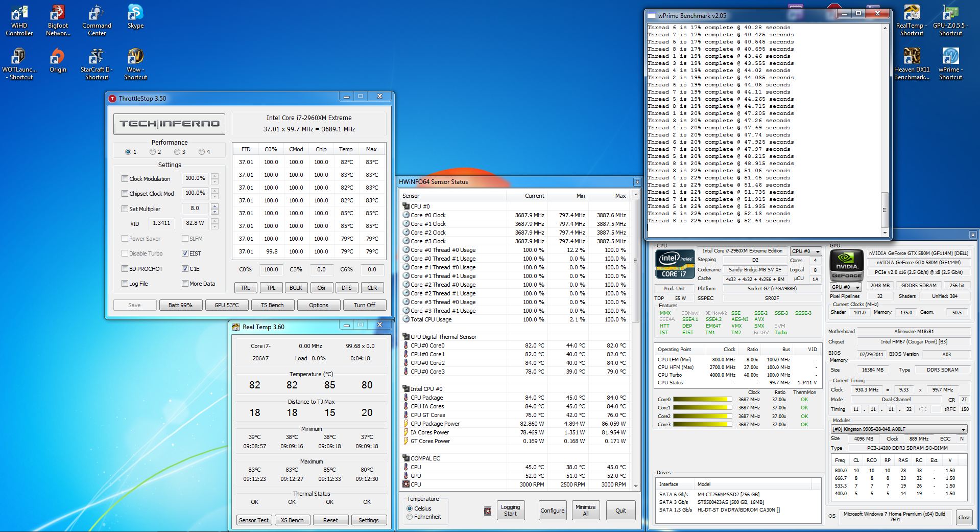Select Performance profile 4 radio button
Viewport: 980px width, 532px height.
202,152
